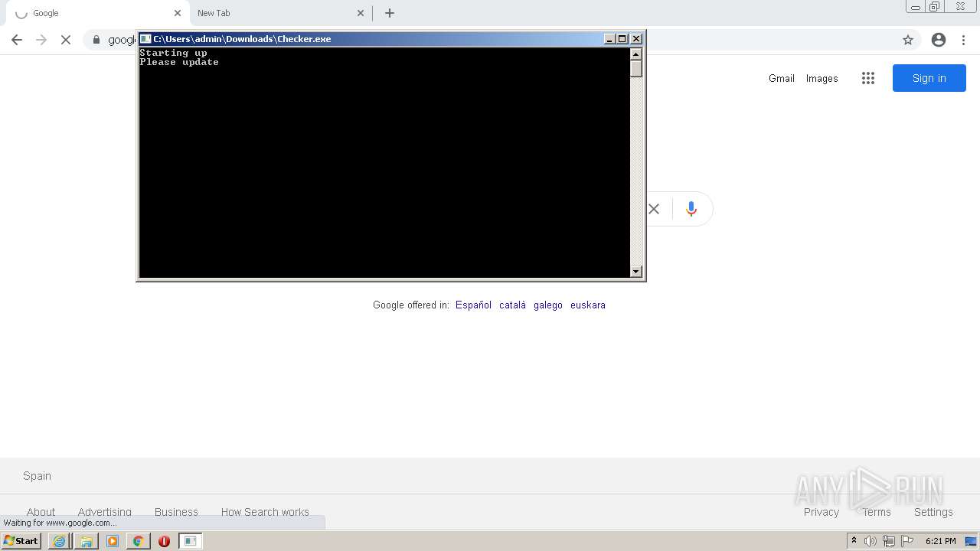980x551 pixels.
Task: Click the blue Sign in button
Action: click(929, 78)
